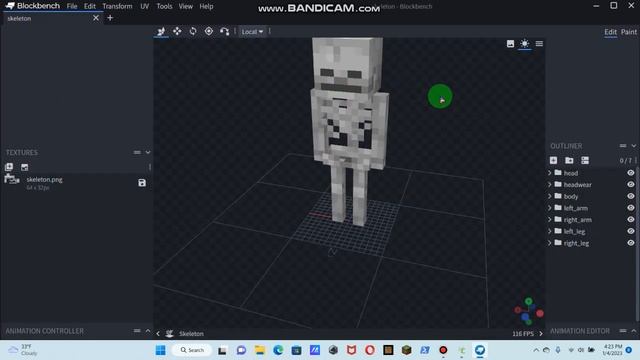The image size is (640, 360).
Task: Save skeleton.png texture icon
Action: click(x=142, y=183)
